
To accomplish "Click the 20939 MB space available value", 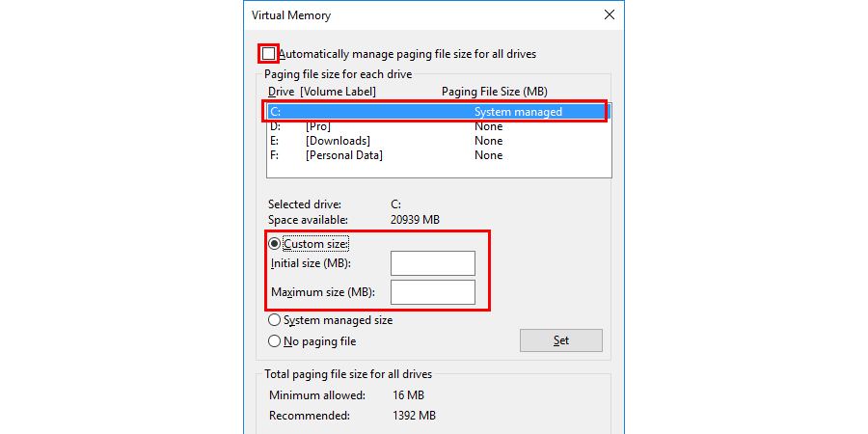I will click(415, 221).
